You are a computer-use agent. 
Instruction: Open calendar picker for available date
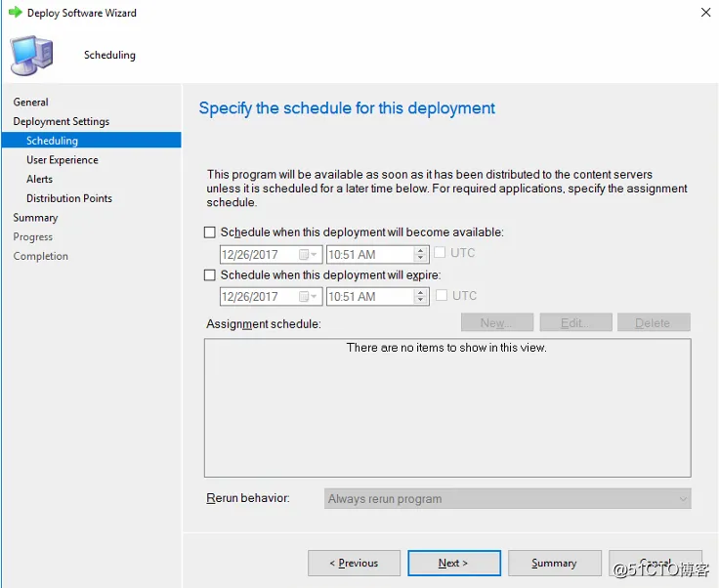pos(308,254)
